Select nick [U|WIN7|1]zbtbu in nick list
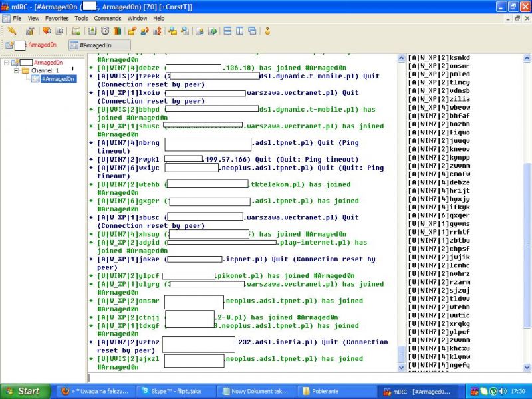 (439, 241)
